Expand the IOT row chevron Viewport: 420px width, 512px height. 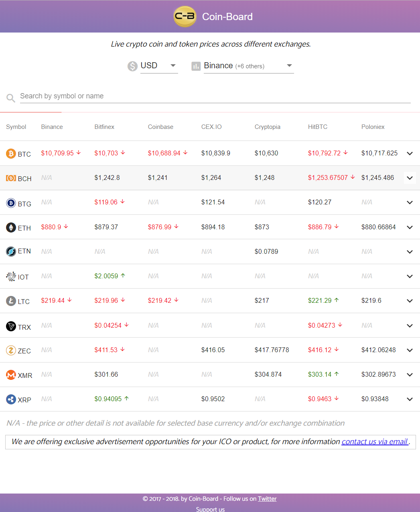tap(410, 276)
